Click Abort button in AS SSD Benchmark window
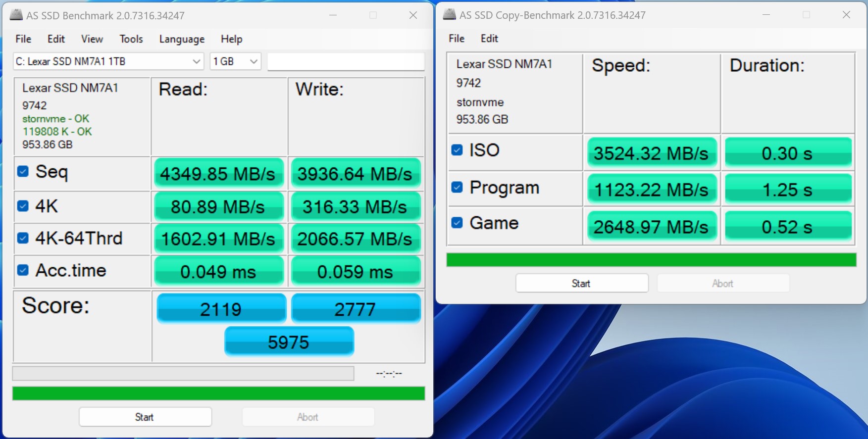The width and height of the screenshot is (868, 439). pos(308,417)
